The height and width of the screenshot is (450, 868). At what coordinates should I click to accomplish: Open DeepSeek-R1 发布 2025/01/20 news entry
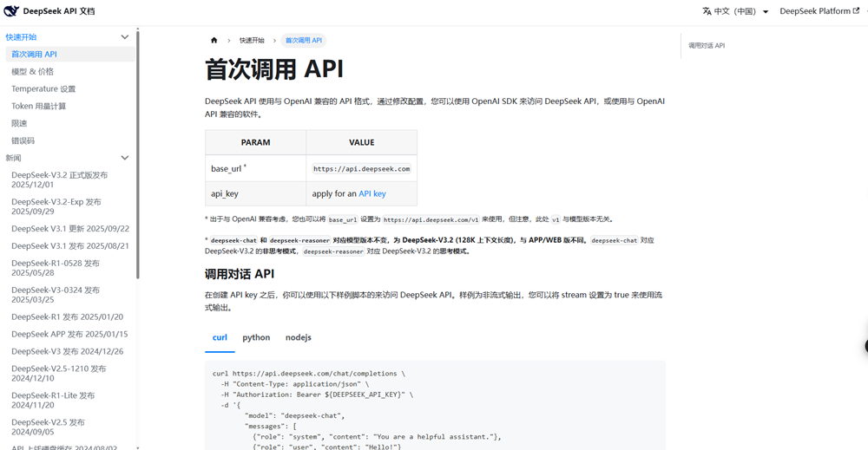67,316
